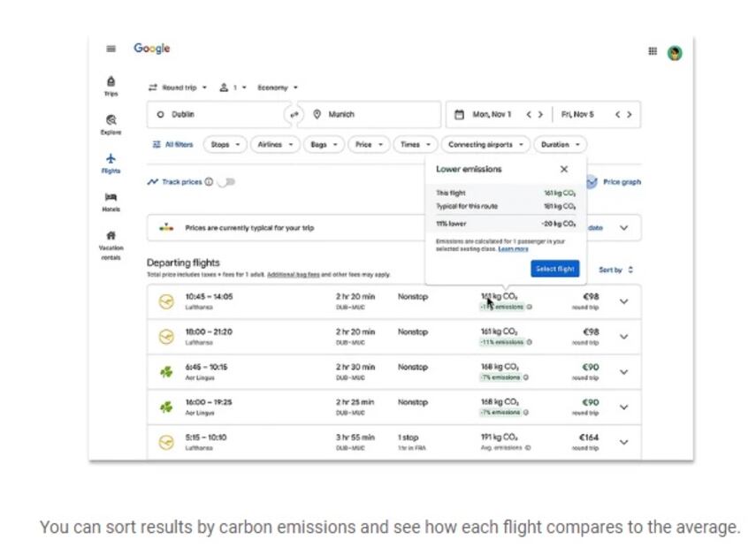Open the Round trip dropdown
Screen dimensions: 756x548
point(178,88)
